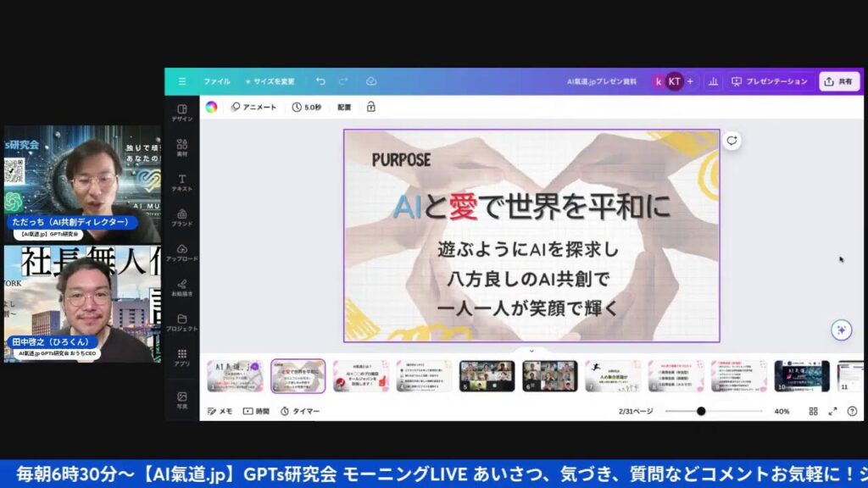The height and width of the screenshot is (488, 868).
Task: Open the デザイン (Design) sidebar panel
Action: coord(181,113)
